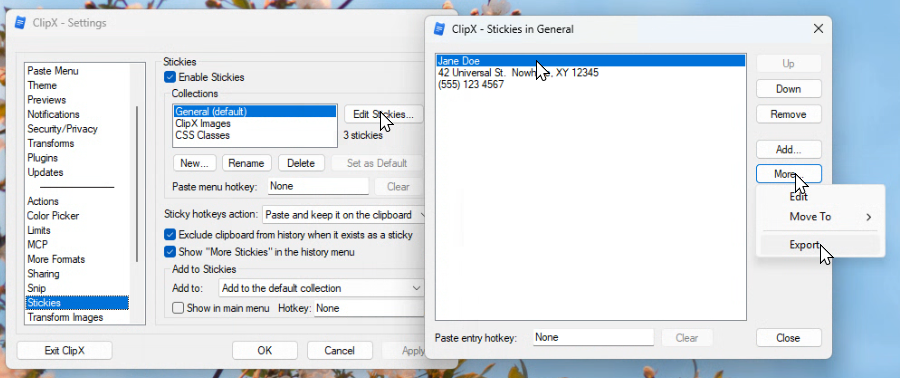The width and height of the screenshot is (900, 378).
Task: Open Snip settings category
Action: pyautogui.click(x=77, y=288)
